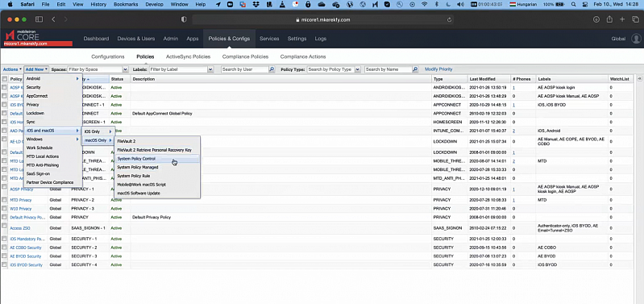Image resolution: width=644 pixels, height=304 pixels.
Task: Open Safari downloads icon
Action: click(596, 19)
